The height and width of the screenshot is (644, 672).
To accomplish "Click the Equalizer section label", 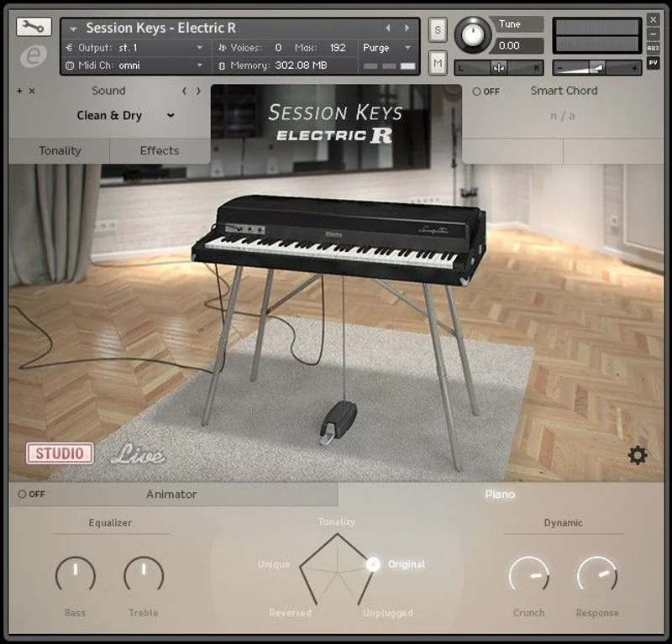I will tap(110, 523).
